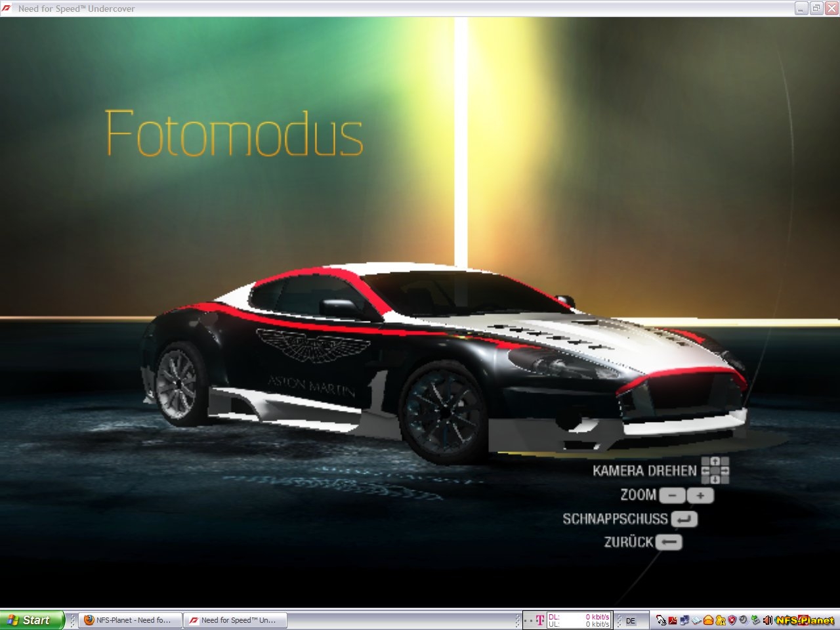Take a snapshot with the Enter key icon

point(684,519)
